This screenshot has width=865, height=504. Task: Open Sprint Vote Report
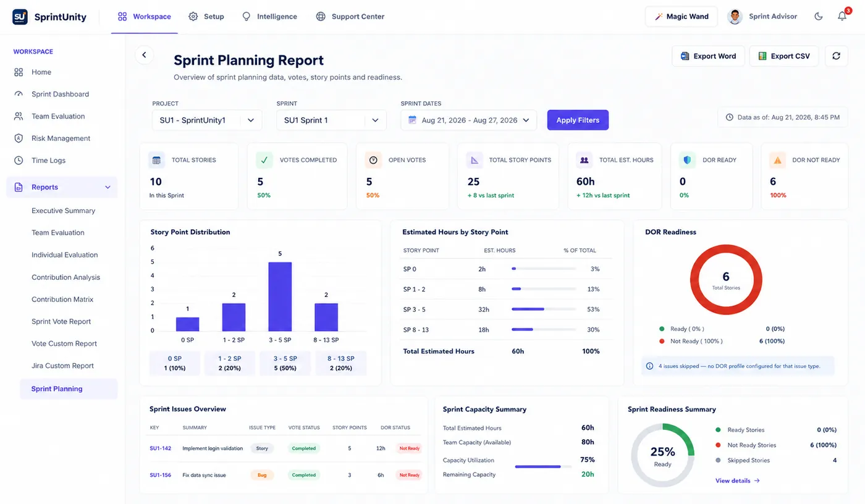[x=61, y=322]
